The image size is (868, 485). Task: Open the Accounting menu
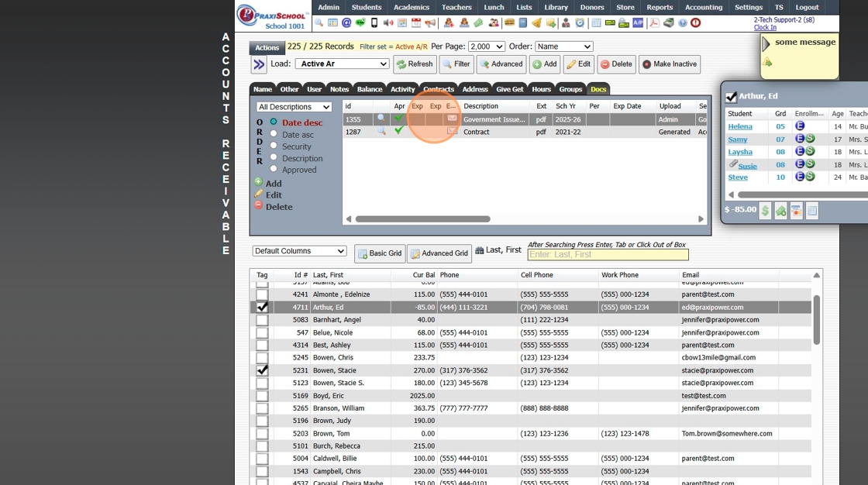704,7
